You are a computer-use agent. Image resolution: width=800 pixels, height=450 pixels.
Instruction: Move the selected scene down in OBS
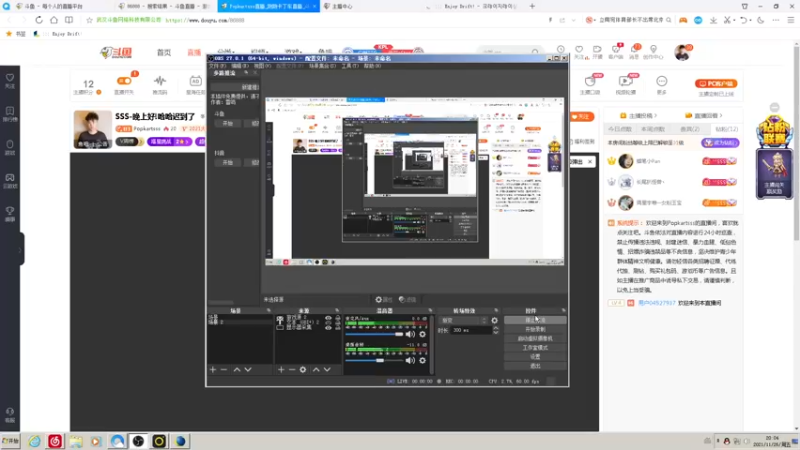click(248, 369)
